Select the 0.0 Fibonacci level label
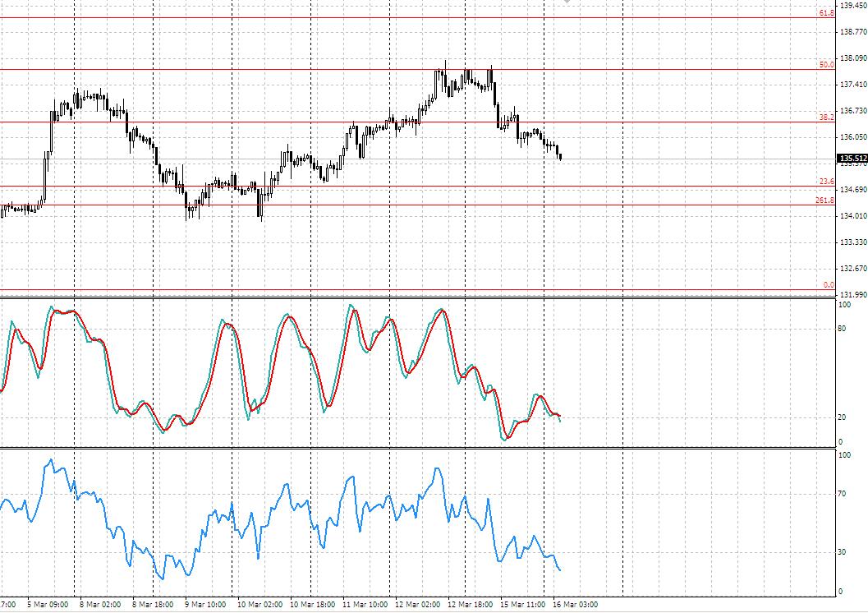This screenshot has width=868, height=613. [x=828, y=285]
